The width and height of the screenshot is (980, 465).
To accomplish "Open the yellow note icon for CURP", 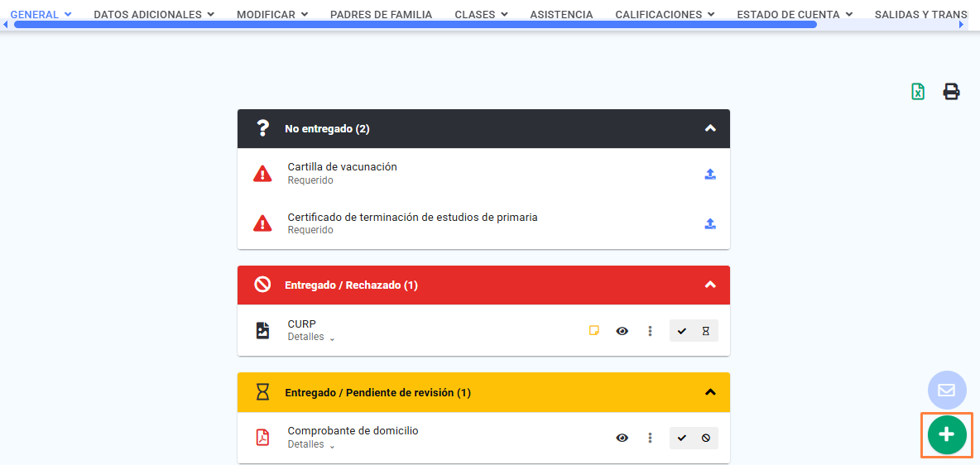I will [x=594, y=331].
